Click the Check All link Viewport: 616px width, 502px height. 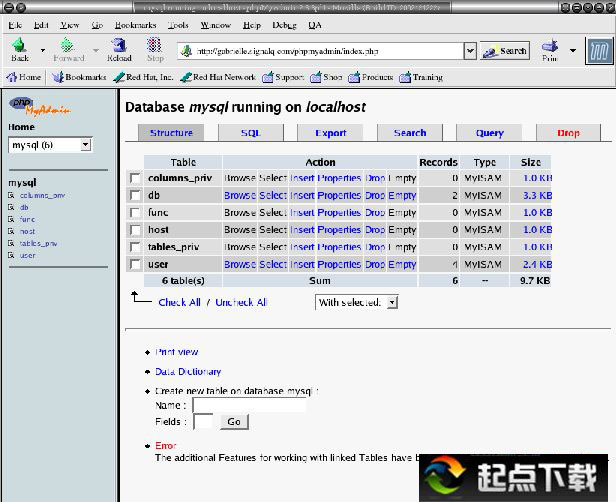pyautogui.click(x=180, y=302)
